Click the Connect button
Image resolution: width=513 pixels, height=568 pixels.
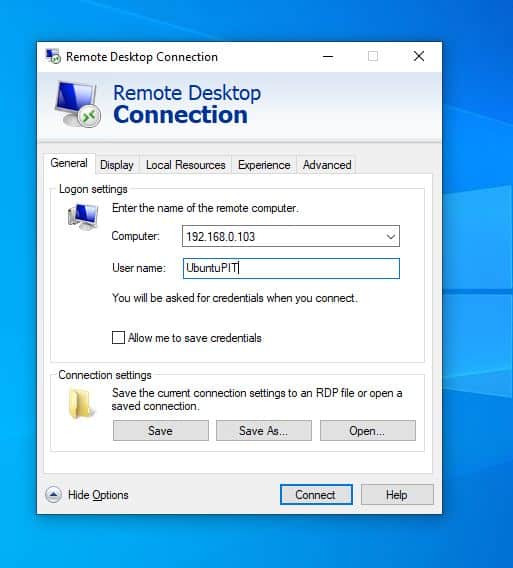[316, 494]
